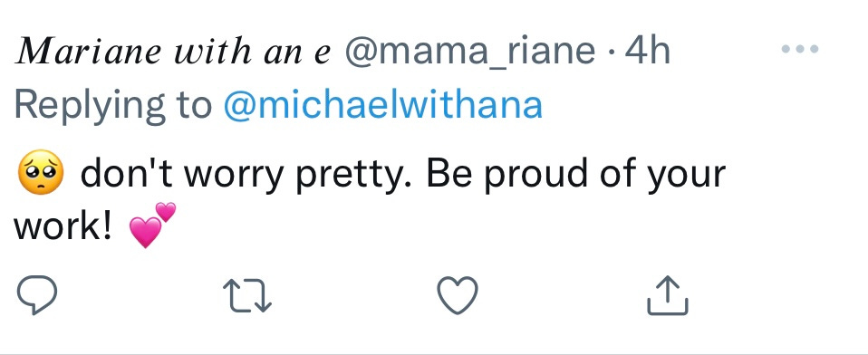Open the share upload-arrow icon
868x355 pixels.
tap(668, 296)
